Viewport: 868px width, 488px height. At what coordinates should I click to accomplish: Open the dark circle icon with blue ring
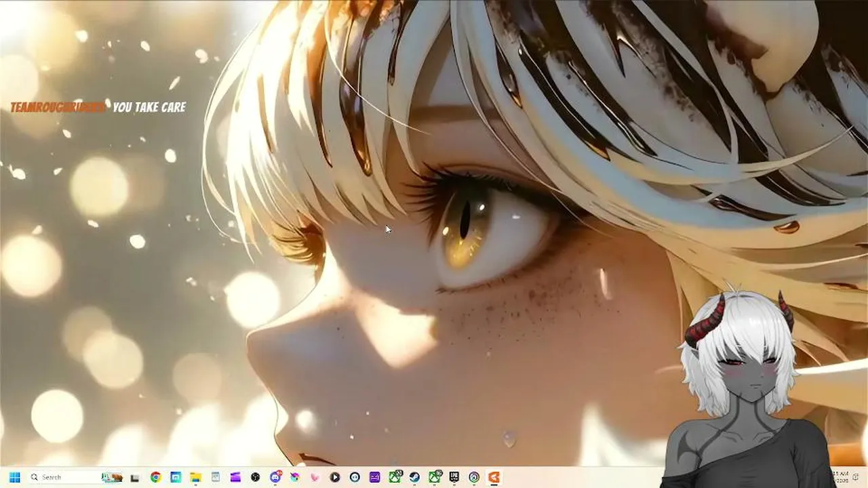click(x=355, y=477)
